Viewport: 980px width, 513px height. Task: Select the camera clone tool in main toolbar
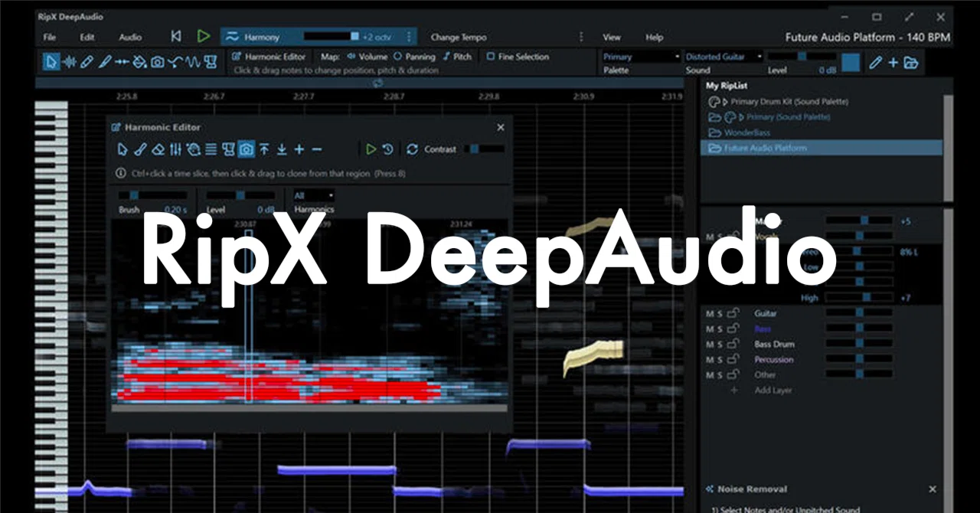158,62
